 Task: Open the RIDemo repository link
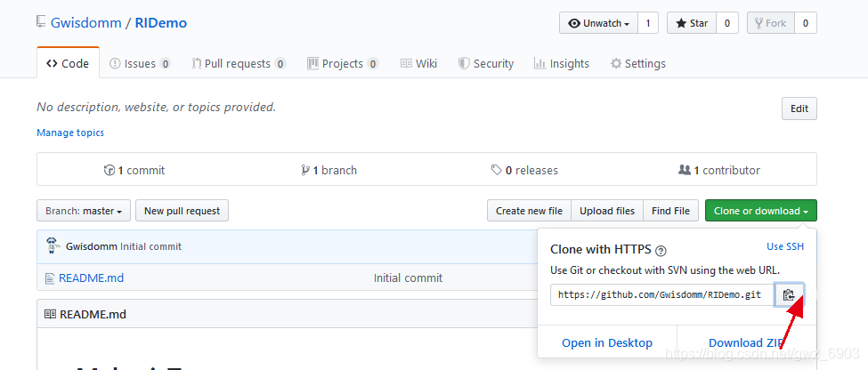tap(161, 22)
